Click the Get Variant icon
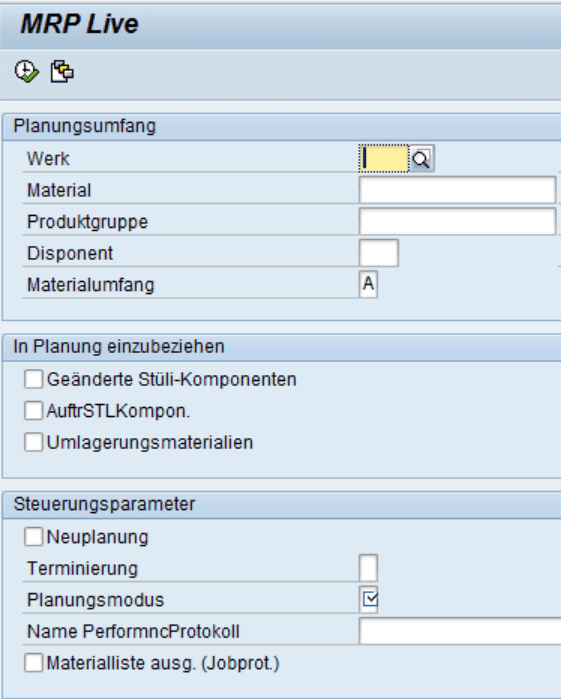This screenshot has height=699, width=561. coord(62,71)
